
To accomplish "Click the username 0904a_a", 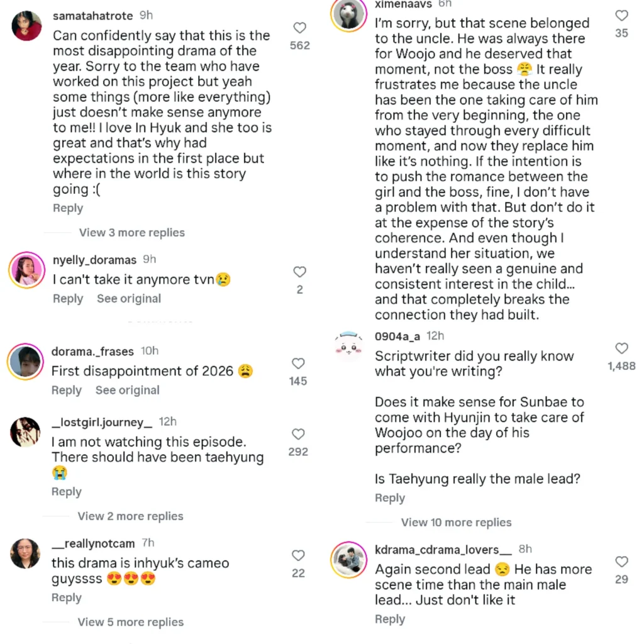I will point(397,336).
